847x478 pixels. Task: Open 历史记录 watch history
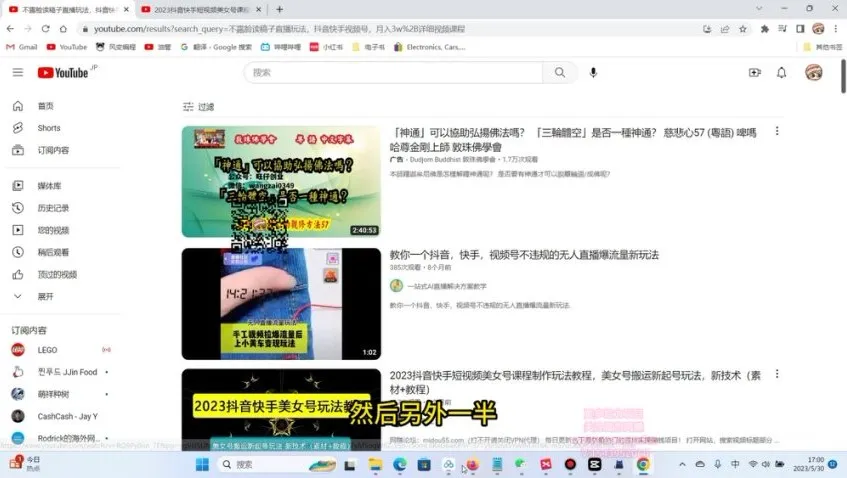coord(53,208)
